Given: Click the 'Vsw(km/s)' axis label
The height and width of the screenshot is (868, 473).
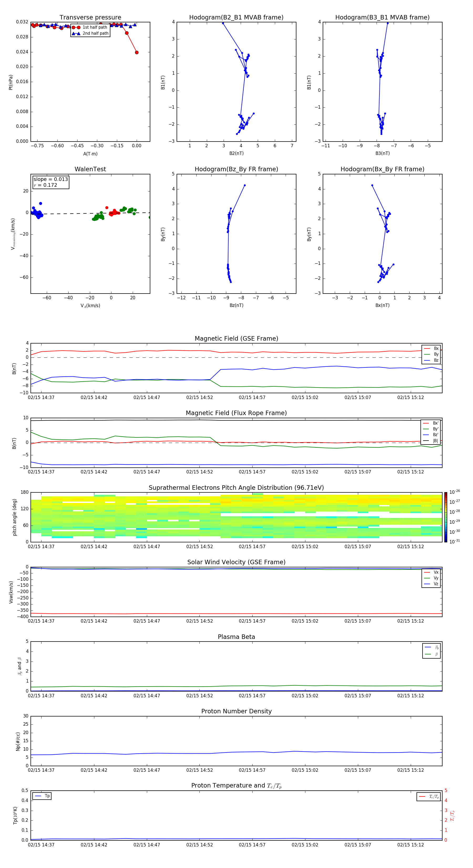Looking at the screenshot, I should click(11, 592).
